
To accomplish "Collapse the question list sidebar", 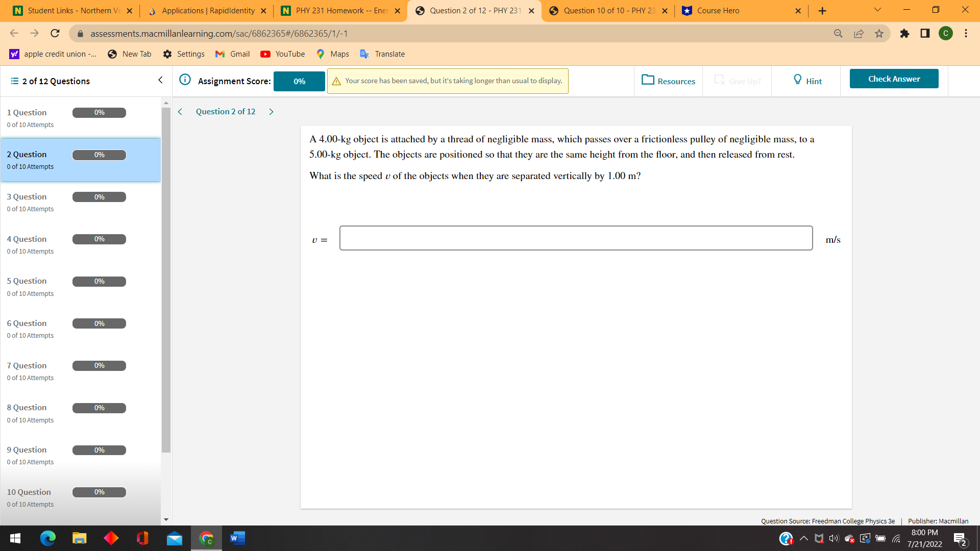I will point(161,80).
